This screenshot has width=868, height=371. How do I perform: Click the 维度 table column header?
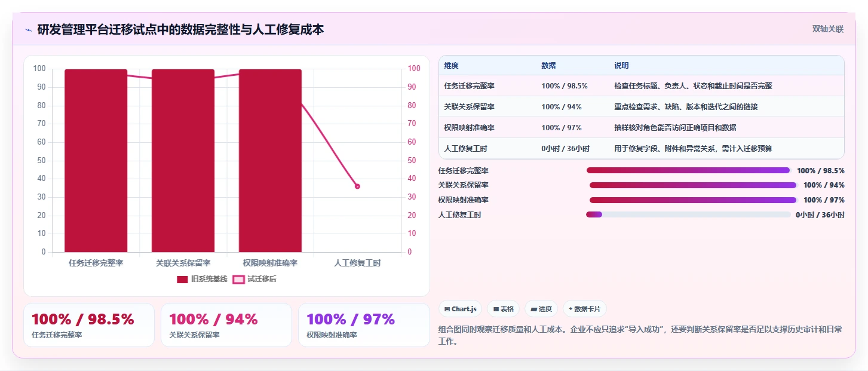(452, 65)
